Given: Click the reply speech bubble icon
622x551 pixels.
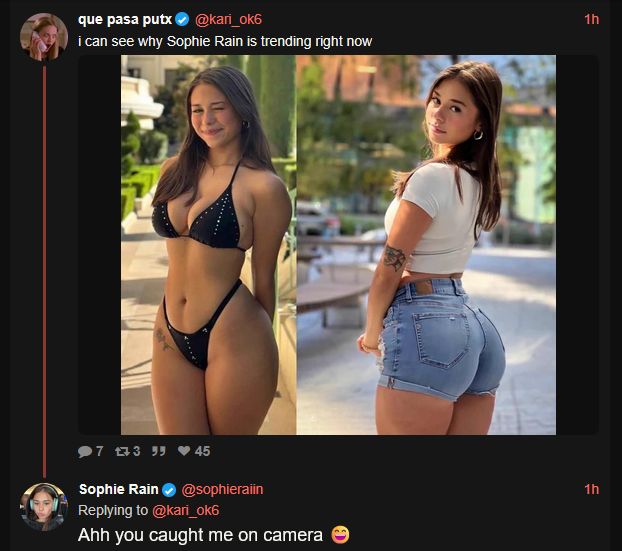Looking at the screenshot, I should (x=85, y=451).
